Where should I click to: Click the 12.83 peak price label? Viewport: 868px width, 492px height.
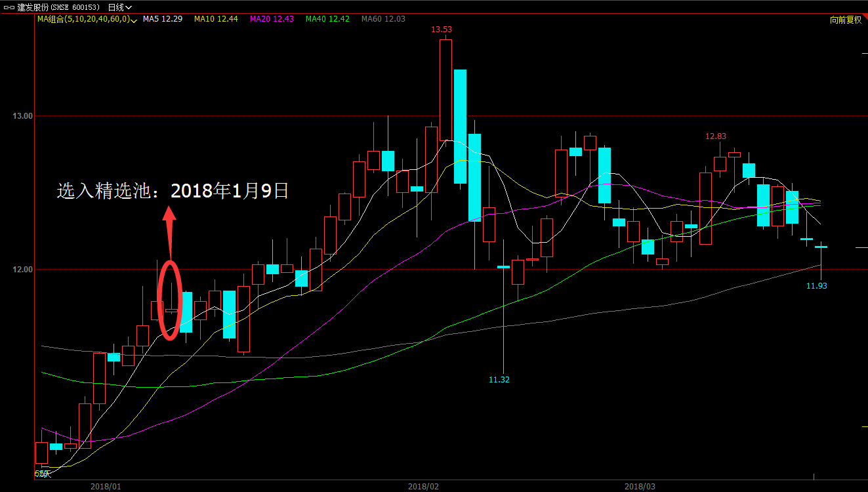[x=716, y=136]
